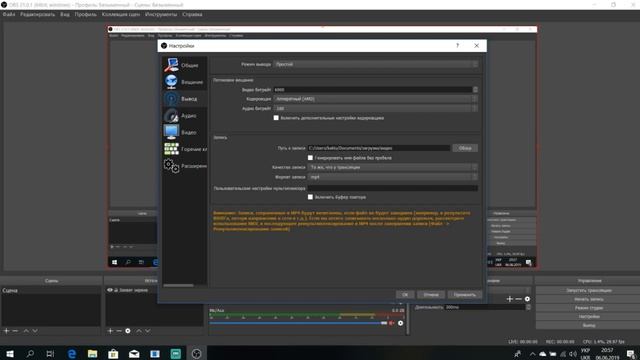This screenshot has height=360, width=640.
Task: Open the Качество записи (Recording quality) dropdown
Action: pos(393,167)
